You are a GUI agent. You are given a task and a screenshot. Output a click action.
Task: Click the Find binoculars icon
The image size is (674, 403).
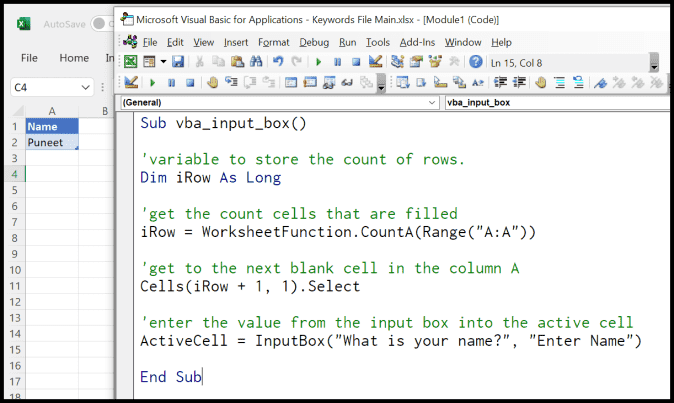pyautogui.click(x=255, y=62)
